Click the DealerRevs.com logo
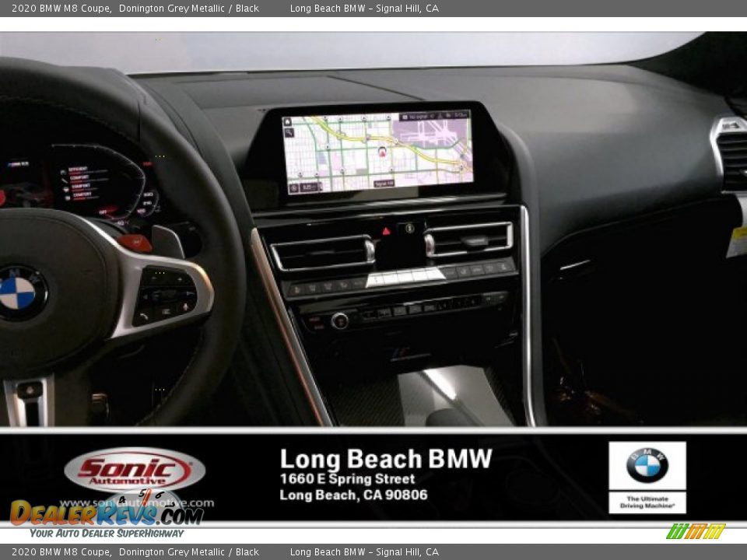The image size is (747, 560). tap(107, 515)
